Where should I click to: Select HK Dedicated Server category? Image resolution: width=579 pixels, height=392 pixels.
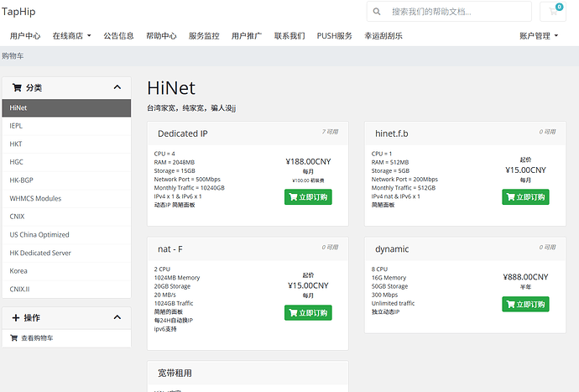[x=66, y=253]
